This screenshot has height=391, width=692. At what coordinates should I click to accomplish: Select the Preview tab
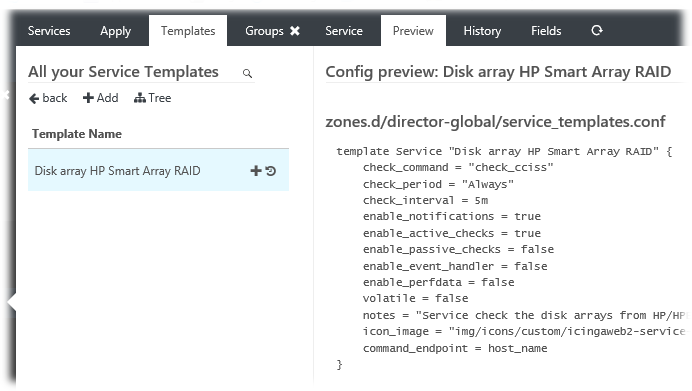pos(413,31)
